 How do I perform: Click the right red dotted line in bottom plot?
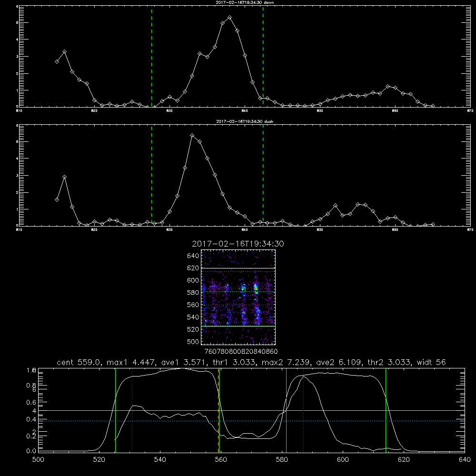(x=303, y=410)
